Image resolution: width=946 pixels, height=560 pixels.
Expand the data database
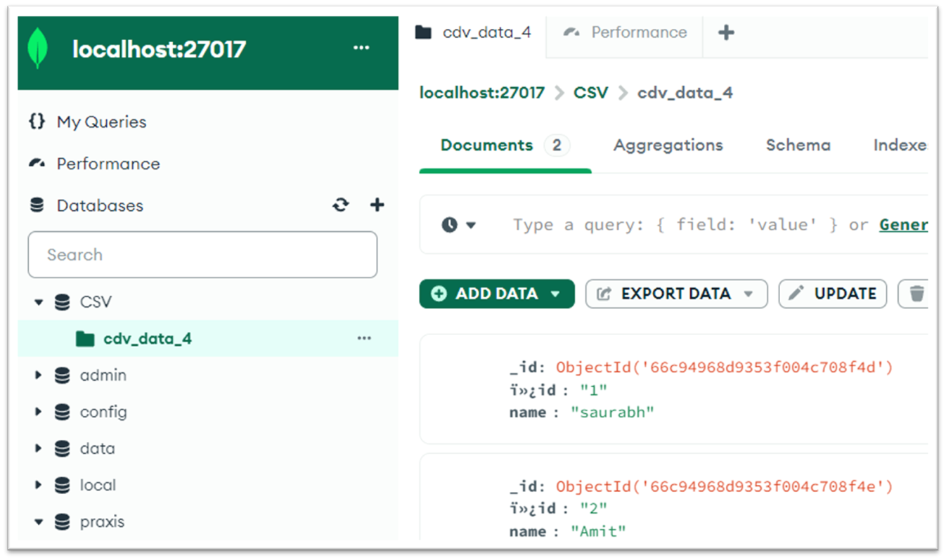click(39, 448)
